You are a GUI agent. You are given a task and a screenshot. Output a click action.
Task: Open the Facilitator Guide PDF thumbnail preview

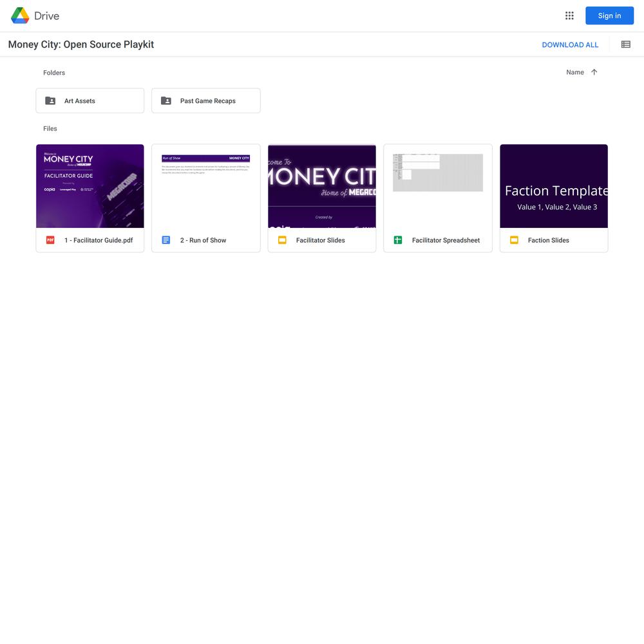[x=90, y=186]
